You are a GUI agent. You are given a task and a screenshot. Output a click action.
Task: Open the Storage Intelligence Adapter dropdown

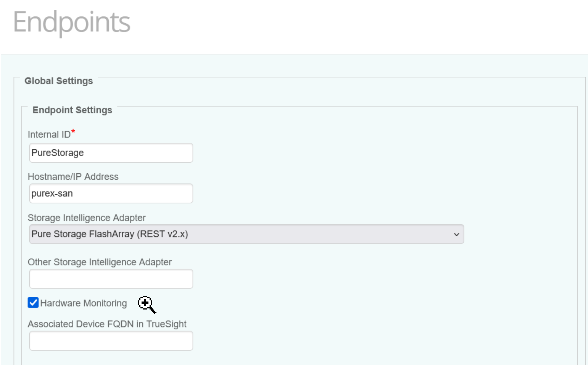[246, 234]
